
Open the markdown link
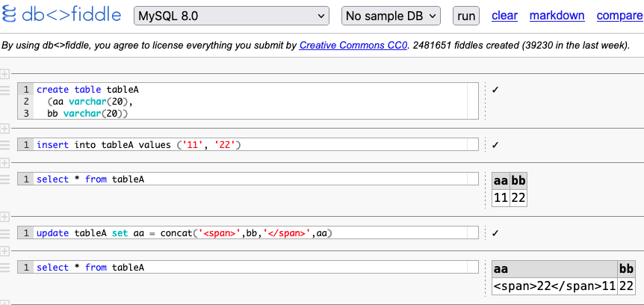click(x=557, y=16)
